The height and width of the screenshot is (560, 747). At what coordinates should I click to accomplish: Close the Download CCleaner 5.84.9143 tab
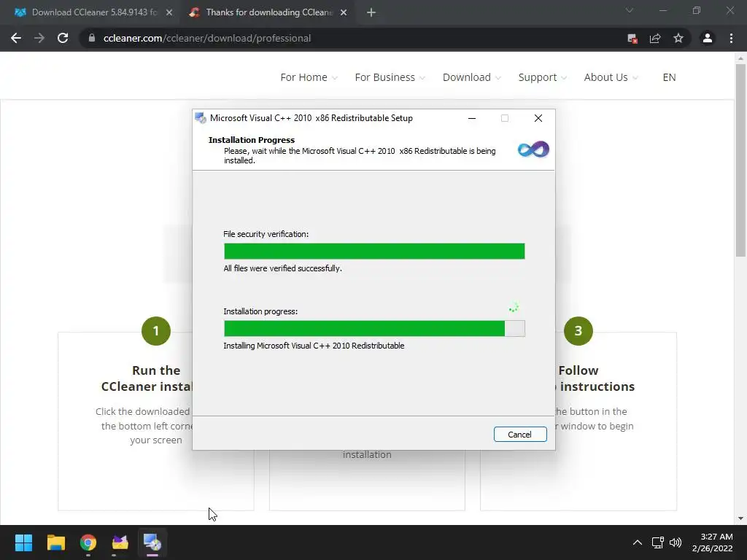[x=169, y=13]
